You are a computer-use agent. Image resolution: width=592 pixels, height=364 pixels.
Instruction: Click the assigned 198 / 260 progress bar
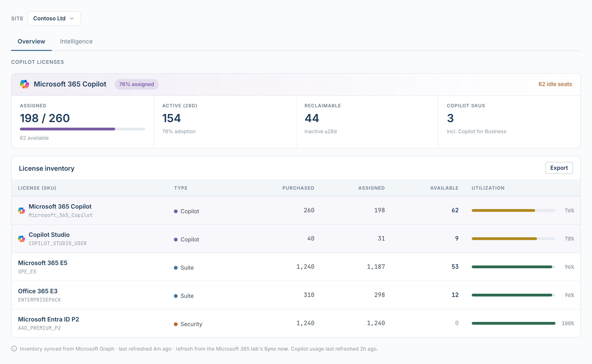(x=82, y=129)
